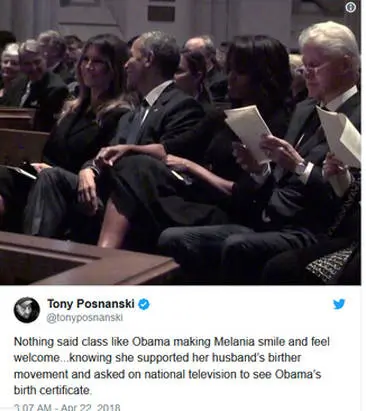Open Twitter via the blue bird logo
The height and width of the screenshot is (411, 366).
tap(339, 304)
